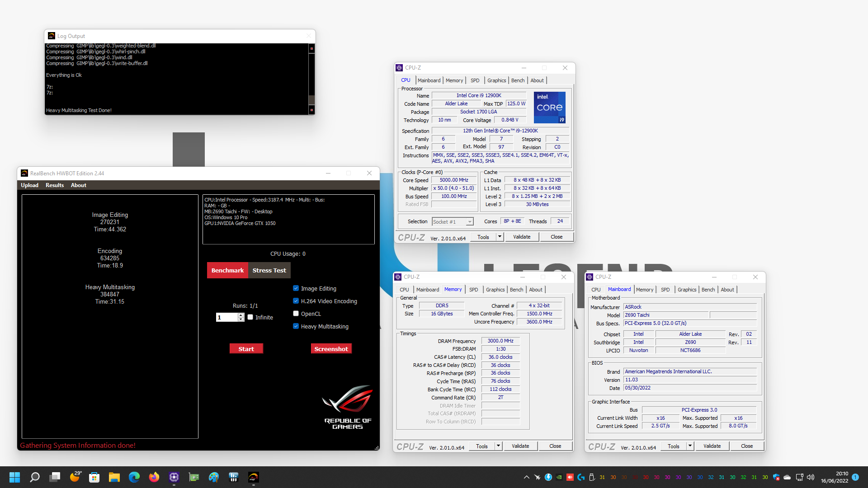
Task: Launch Microsoft Store from taskbar
Action: point(94,477)
